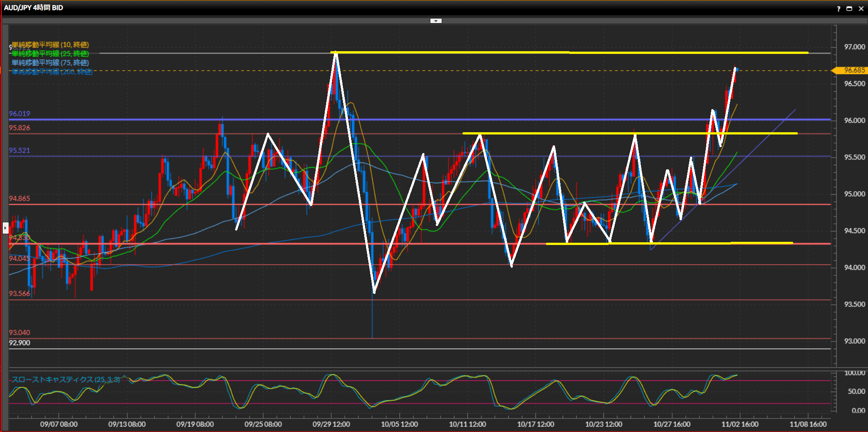This screenshot has height=432, width=868.
Task: Select the 25-period simple moving average label
Action: coord(50,54)
